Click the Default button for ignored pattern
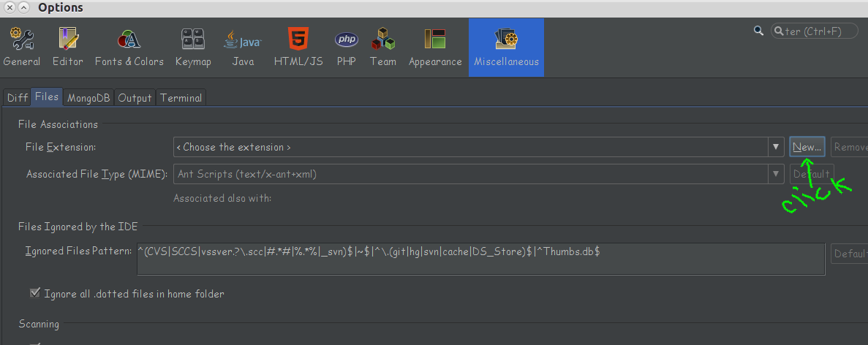The width and height of the screenshot is (868, 345). pyautogui.click(x=849, y=254)
